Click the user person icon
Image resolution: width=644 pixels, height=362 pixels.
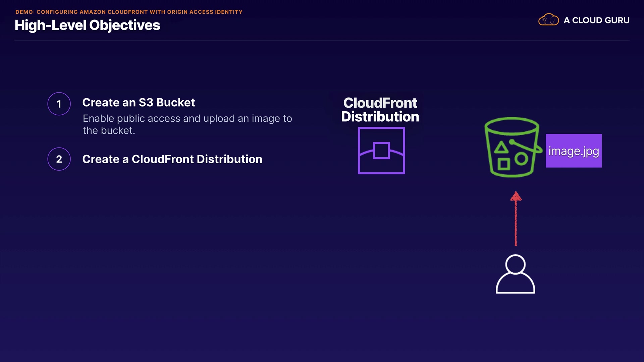pos(515,274)
